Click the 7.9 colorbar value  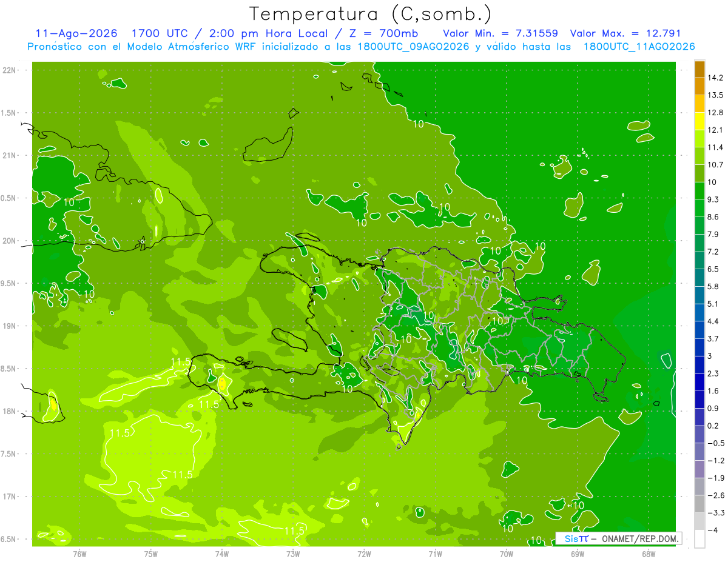[713, 234]
